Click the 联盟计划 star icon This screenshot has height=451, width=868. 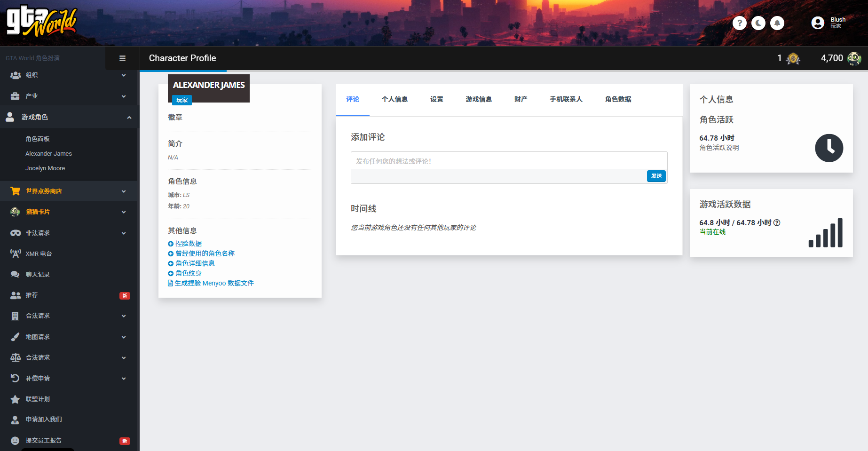pos(15,399)
